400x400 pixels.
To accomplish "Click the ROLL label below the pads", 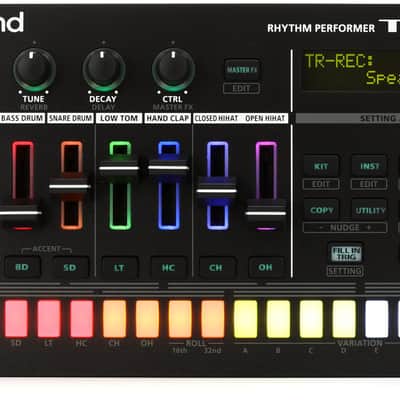I will (x=196, y=343).
